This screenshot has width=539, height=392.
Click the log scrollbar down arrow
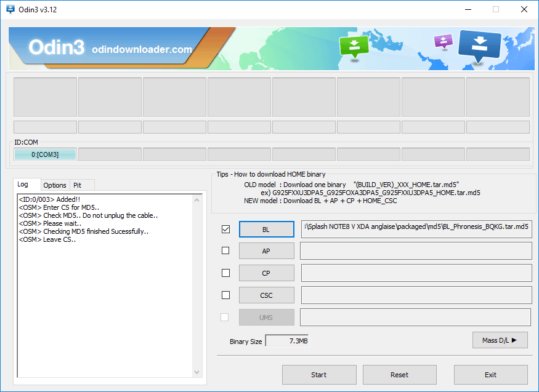(x=197, y=372)
